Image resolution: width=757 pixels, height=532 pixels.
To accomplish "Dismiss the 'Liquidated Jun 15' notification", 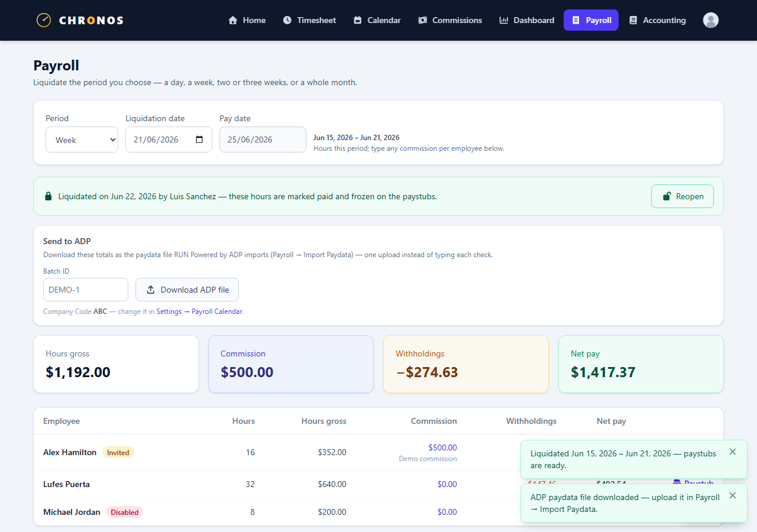I will point(733,452).
